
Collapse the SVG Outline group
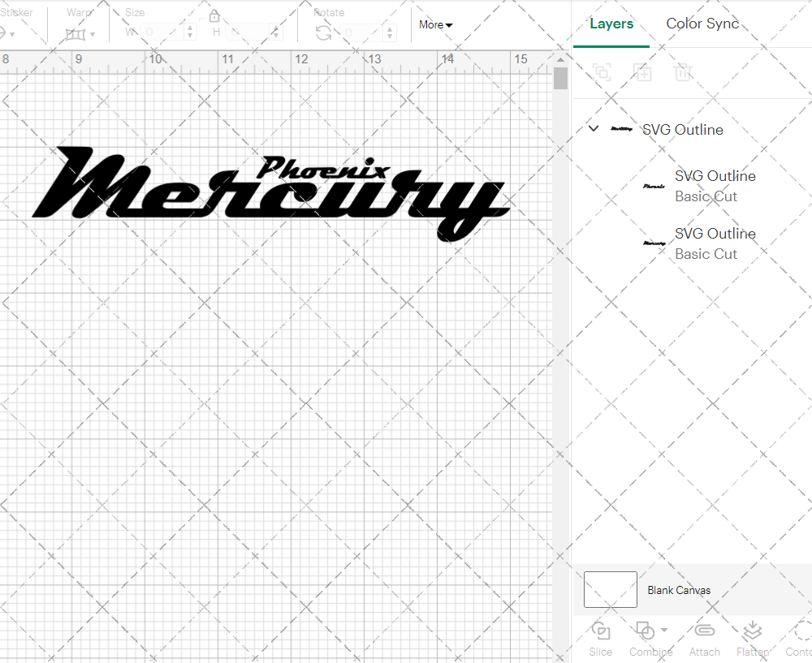pos(593,128)
